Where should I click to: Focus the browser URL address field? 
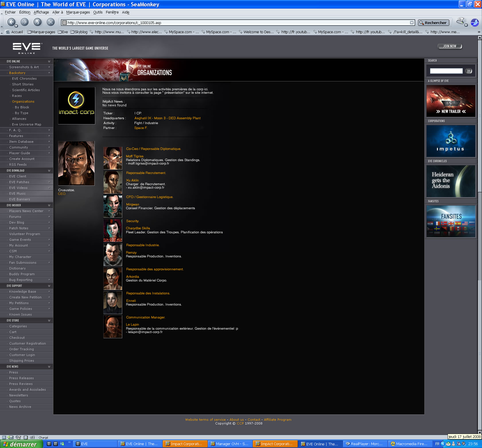coord(238,23)
